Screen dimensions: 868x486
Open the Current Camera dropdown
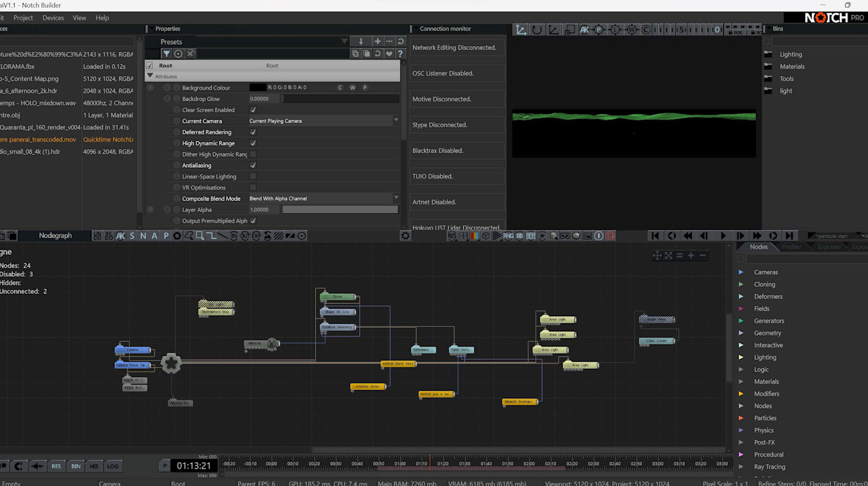(324, 121)
